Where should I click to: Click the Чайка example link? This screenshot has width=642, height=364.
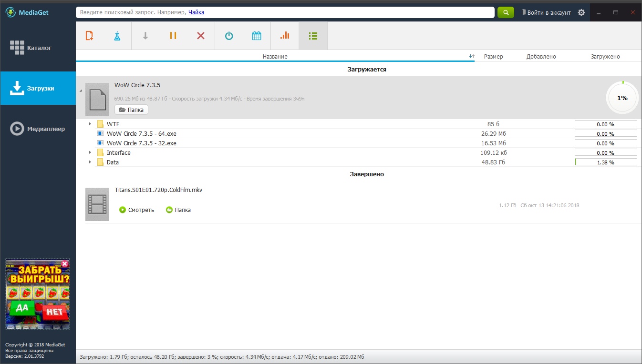(x=196, y=12)
